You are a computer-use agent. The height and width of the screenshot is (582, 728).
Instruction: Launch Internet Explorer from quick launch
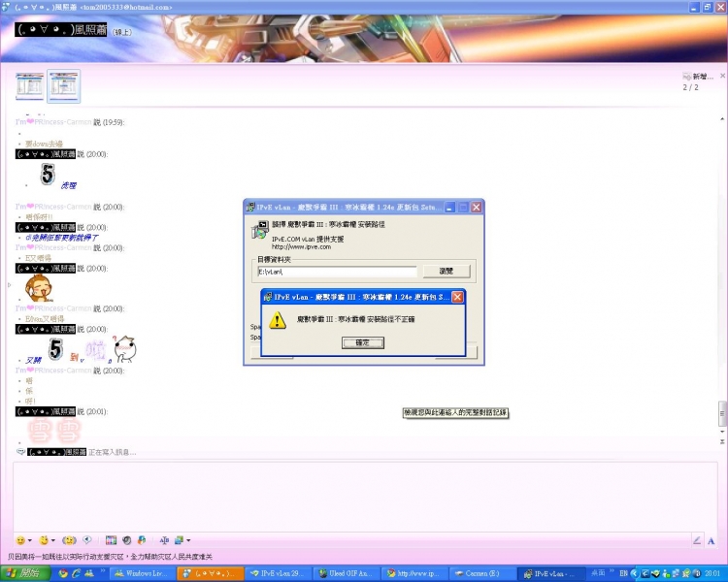[76, 573]
